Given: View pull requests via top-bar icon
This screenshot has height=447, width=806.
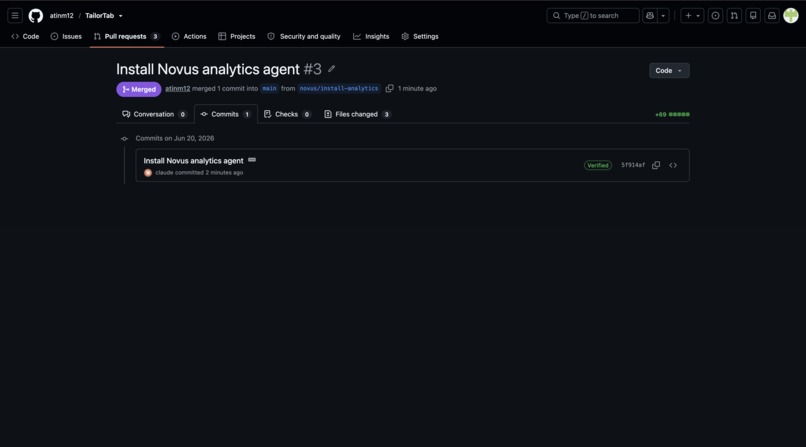Looking at the screenshot, I should coord(734,15).
